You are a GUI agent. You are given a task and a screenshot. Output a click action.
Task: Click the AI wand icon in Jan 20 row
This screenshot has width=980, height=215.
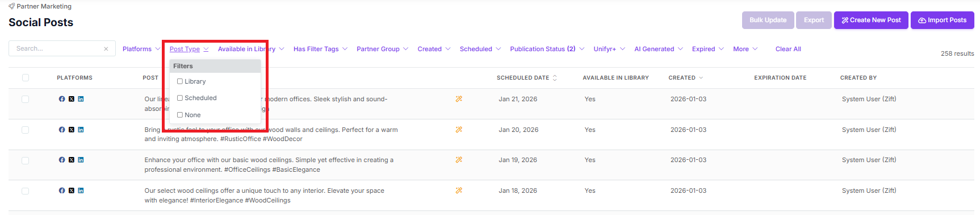459,130
